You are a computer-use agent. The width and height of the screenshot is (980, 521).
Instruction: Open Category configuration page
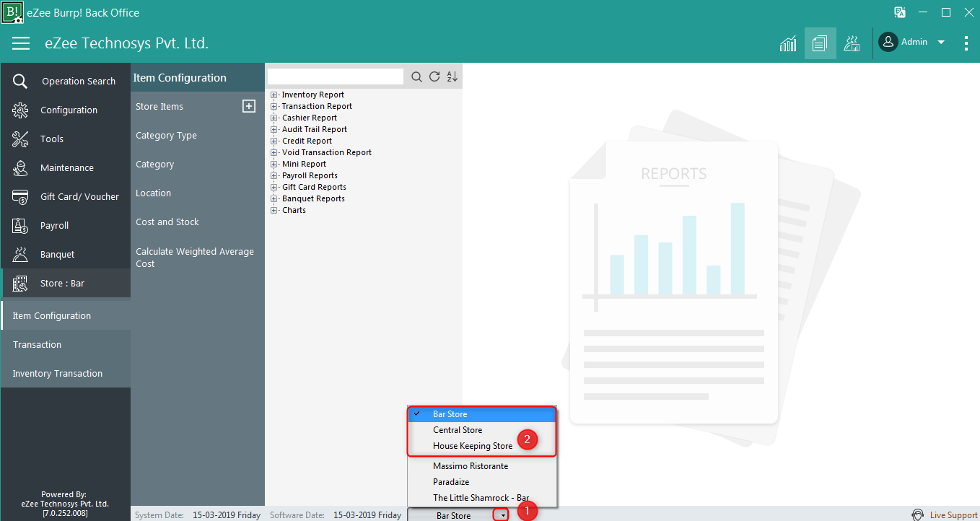pyautogui.click(x=155, y=164)
